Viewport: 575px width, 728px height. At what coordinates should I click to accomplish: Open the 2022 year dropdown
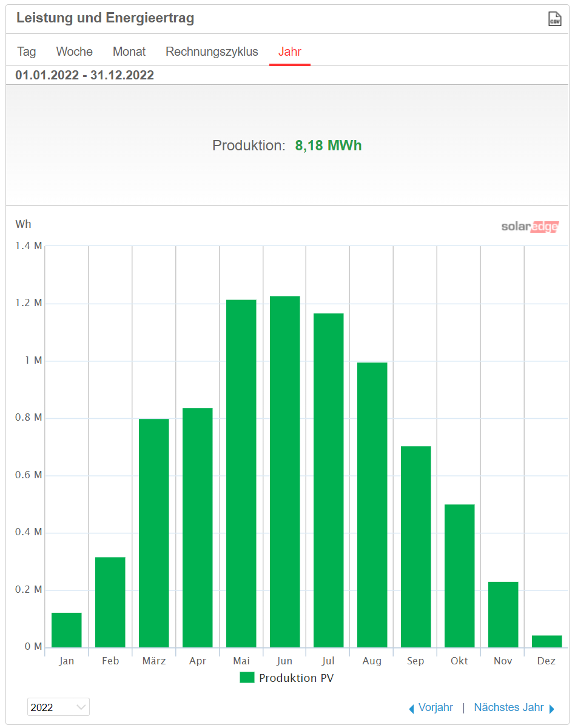click(x=58, y=707)
